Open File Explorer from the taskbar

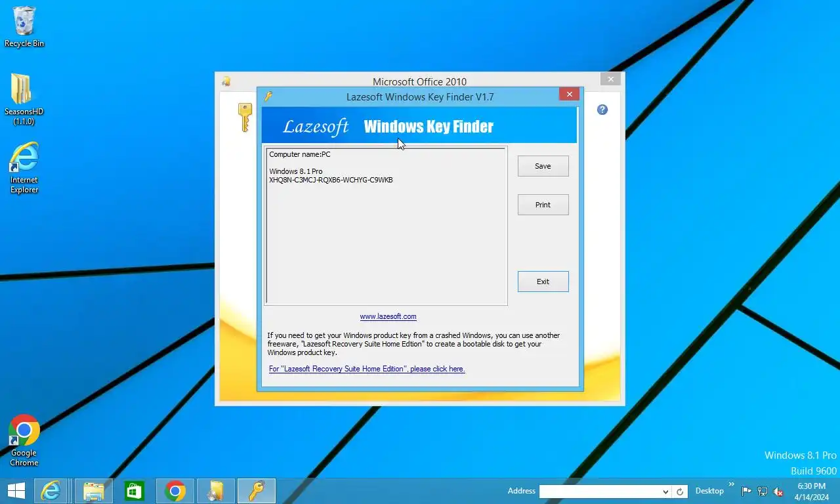(94, 491)
